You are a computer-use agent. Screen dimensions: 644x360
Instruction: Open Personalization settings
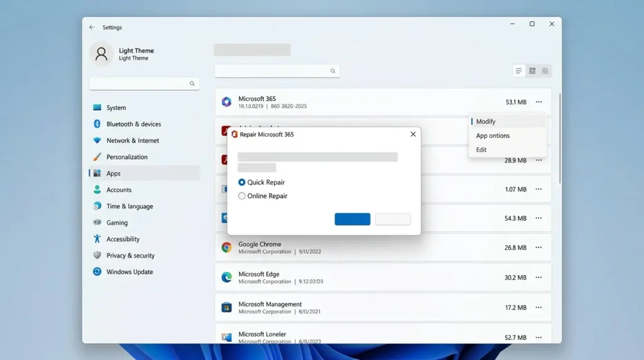pos(144,157)
